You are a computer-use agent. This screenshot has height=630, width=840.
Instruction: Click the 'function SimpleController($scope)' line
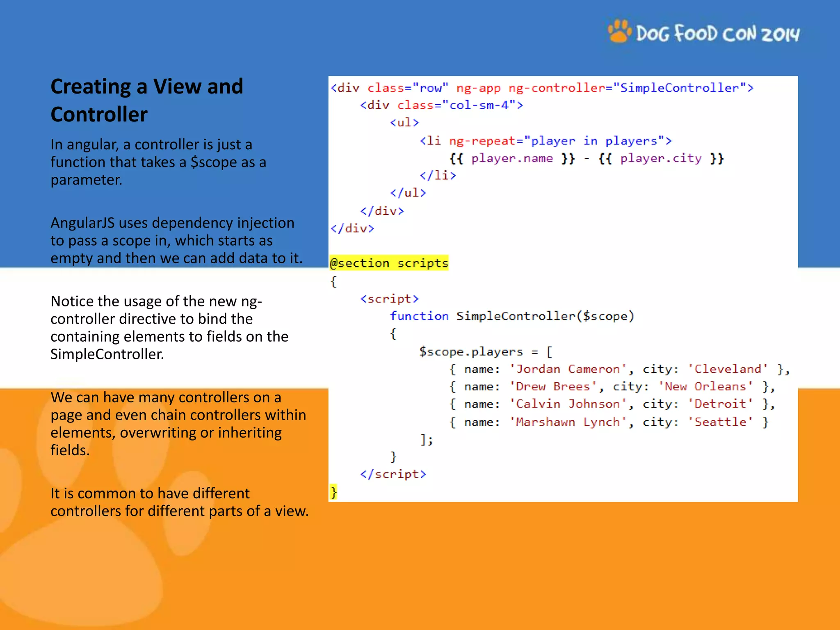coord(511,316)
